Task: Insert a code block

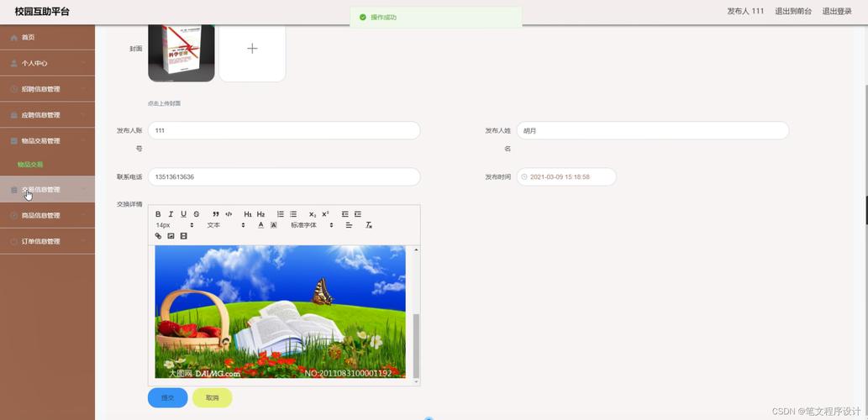Action: click(x=229, y=214)
